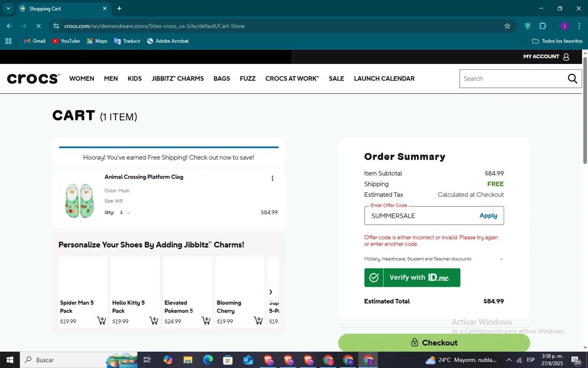
Task: Open Gmail bookmark
Action: (34, 41)
